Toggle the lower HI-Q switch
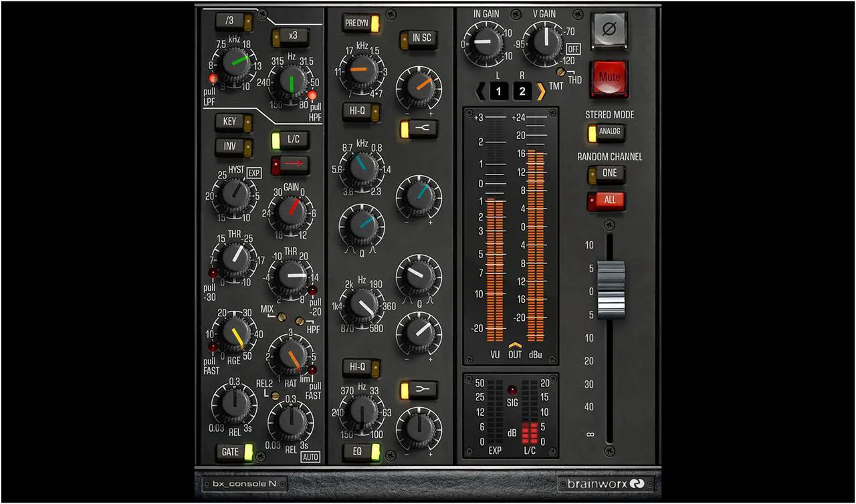 (361, 367)
